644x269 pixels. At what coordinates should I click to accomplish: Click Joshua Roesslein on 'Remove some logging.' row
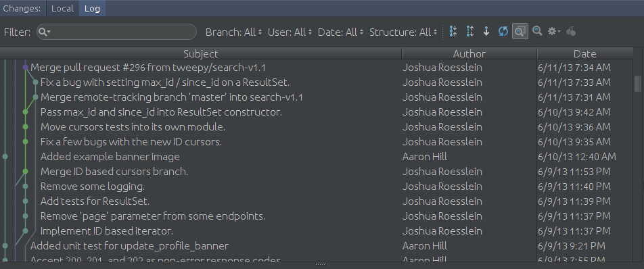[442, 187]
